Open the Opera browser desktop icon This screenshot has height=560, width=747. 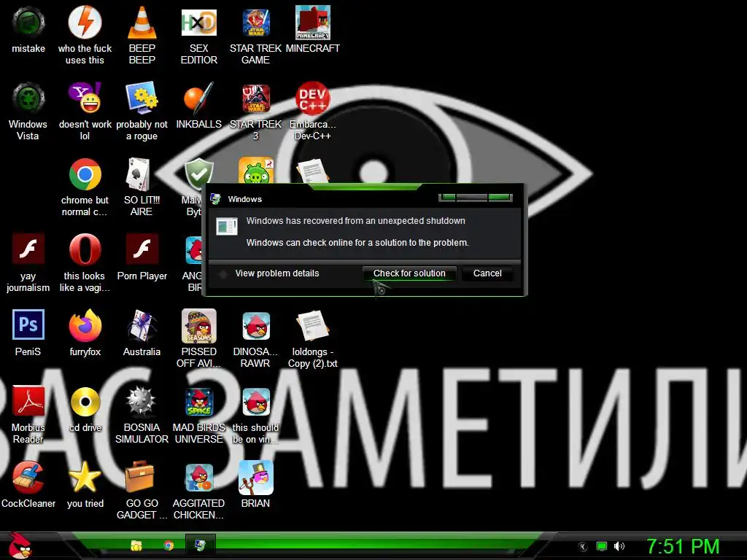coord(85,249)
